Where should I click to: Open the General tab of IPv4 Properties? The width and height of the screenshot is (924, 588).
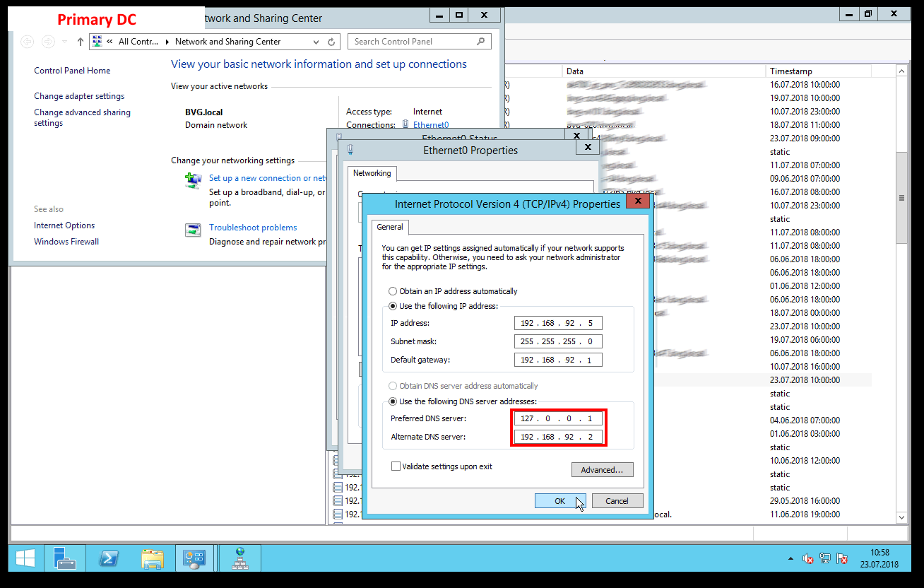click(x=390, y=227)
